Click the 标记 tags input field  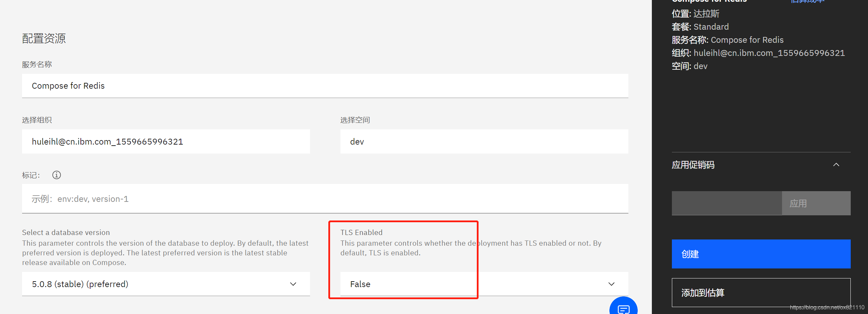(x=325, y=198)
